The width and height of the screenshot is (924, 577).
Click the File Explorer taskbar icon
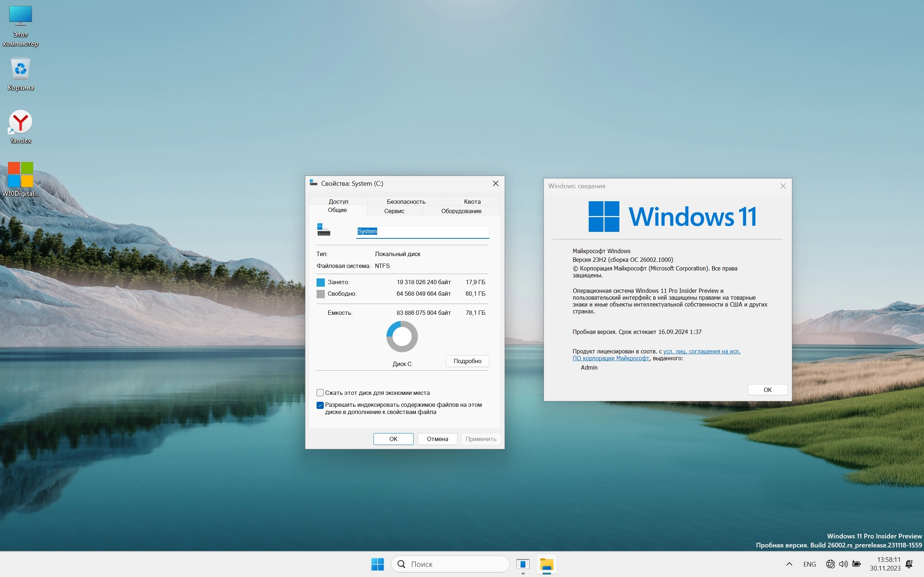[546, 564]
